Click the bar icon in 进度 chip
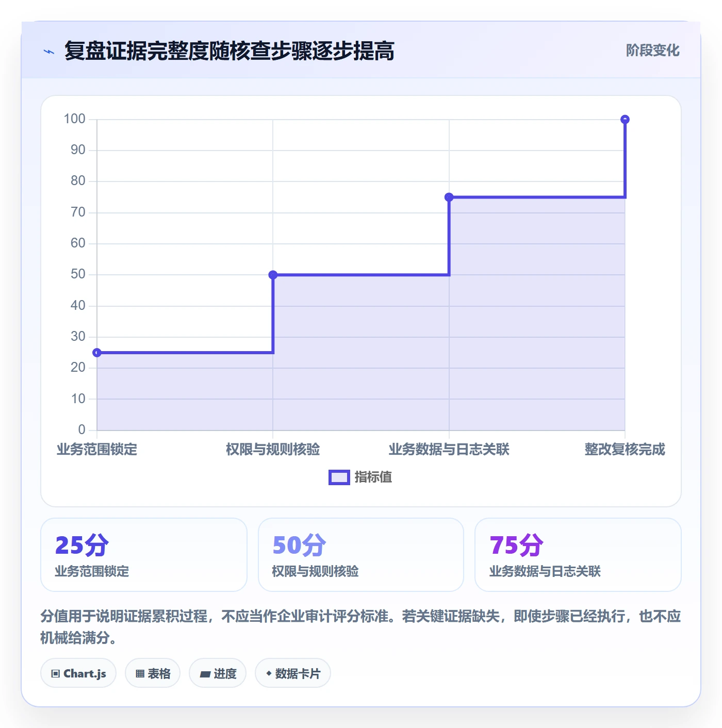The width and height of the screenshot is (722, 728). (205, 674)
